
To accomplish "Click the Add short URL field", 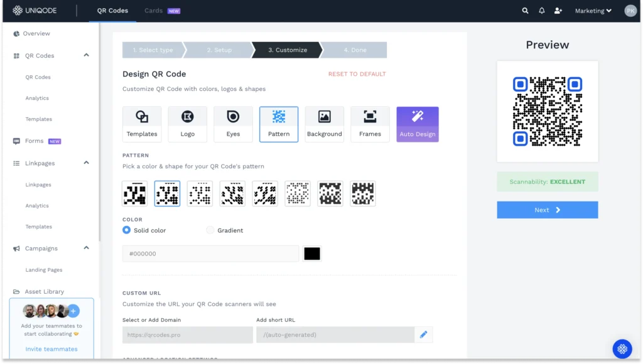I will pyautogui.click(x=335, y=335).
